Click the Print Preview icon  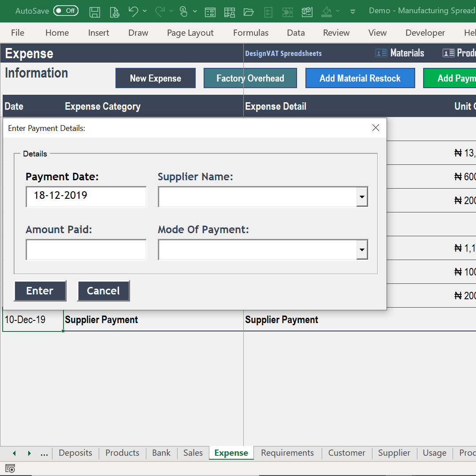[x=114, y=12]
